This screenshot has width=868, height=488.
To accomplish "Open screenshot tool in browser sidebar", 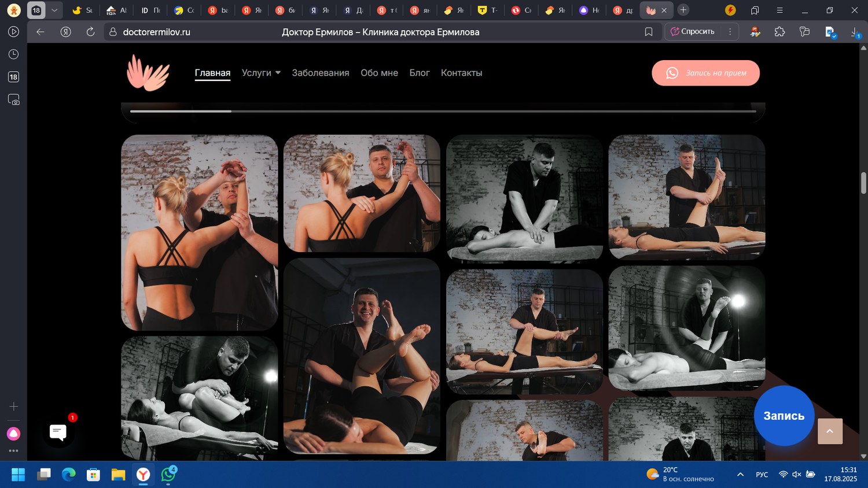I will click(13, 100).
